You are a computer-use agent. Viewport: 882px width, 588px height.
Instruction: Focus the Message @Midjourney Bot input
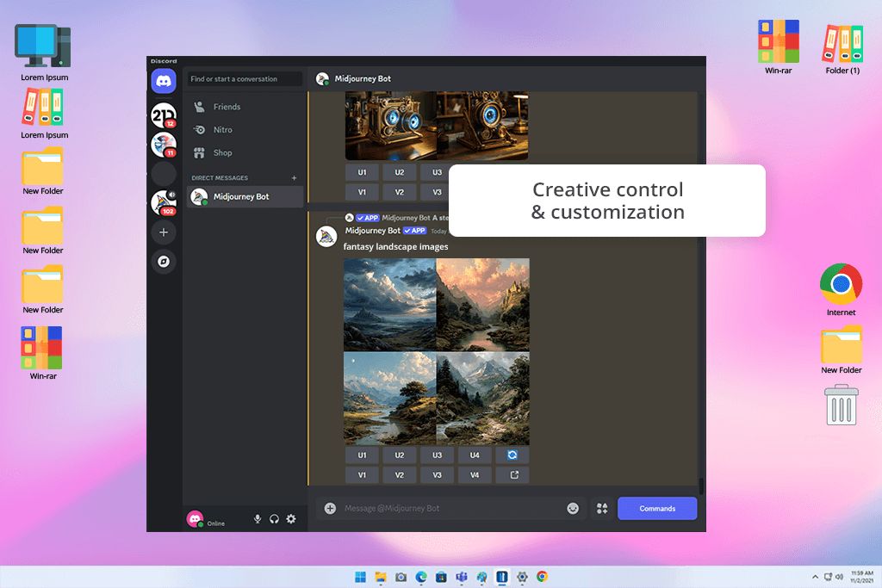point(450,508)
